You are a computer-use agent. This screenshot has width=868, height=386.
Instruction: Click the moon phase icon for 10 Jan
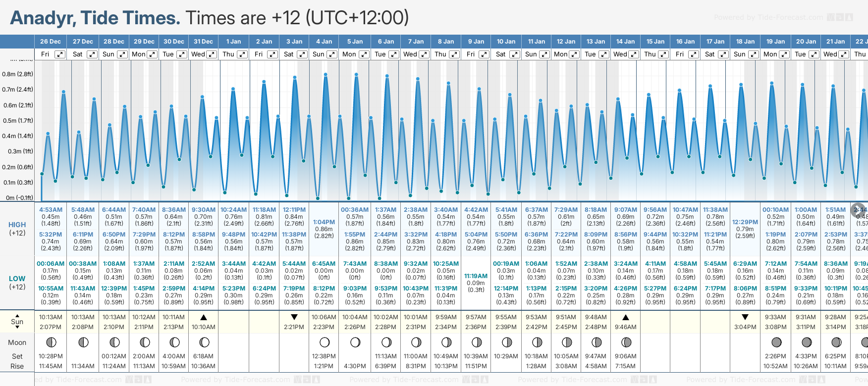point(506,342)
